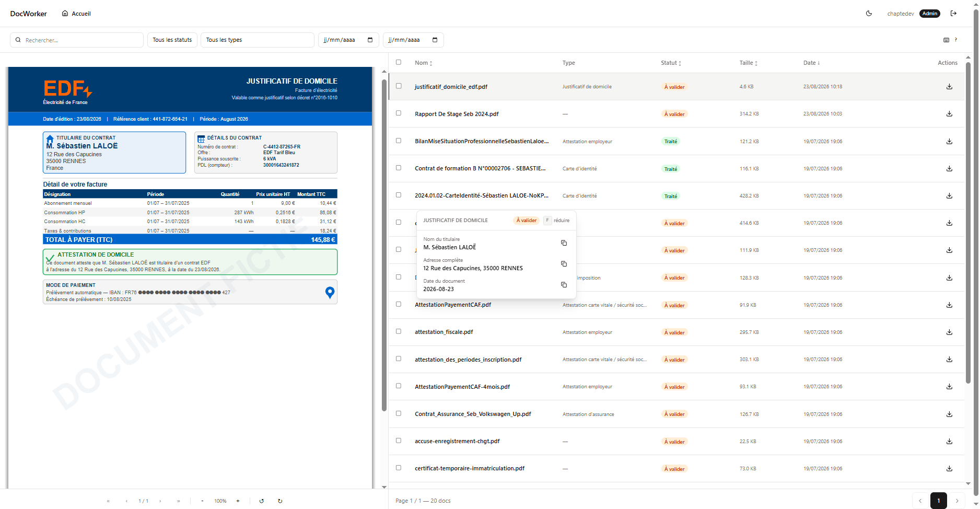Download justificatif_domicile_edf.pdf
980x509 pixels.
949,87
